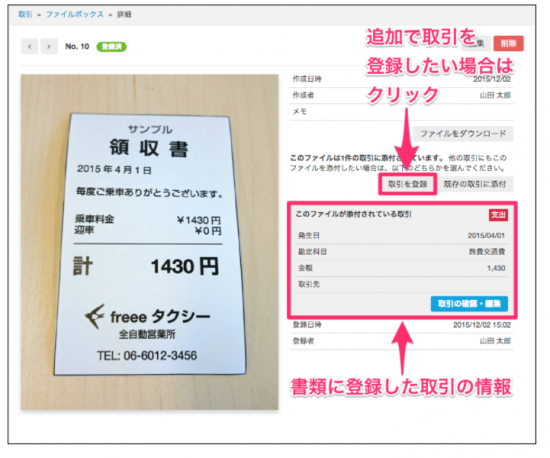Click the red 削除 button
The width and height of the screenshot is (550, 458).
point(508,43)
